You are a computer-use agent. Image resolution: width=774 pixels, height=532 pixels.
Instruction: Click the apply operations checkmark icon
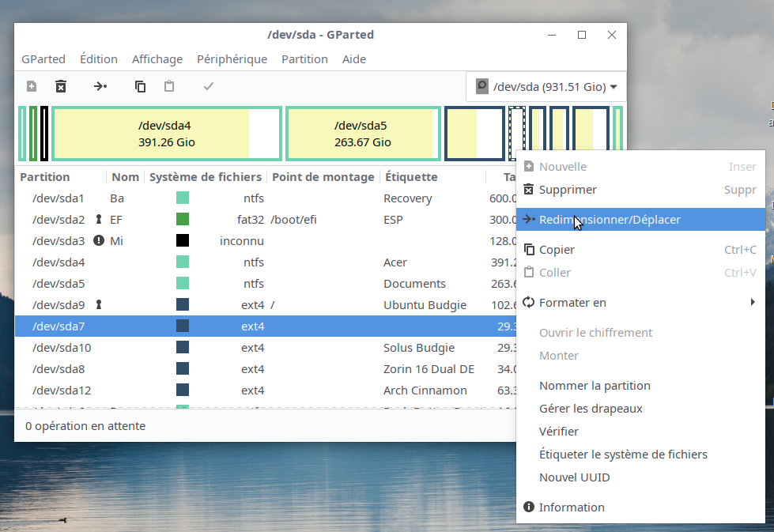[x=209, y=86]
